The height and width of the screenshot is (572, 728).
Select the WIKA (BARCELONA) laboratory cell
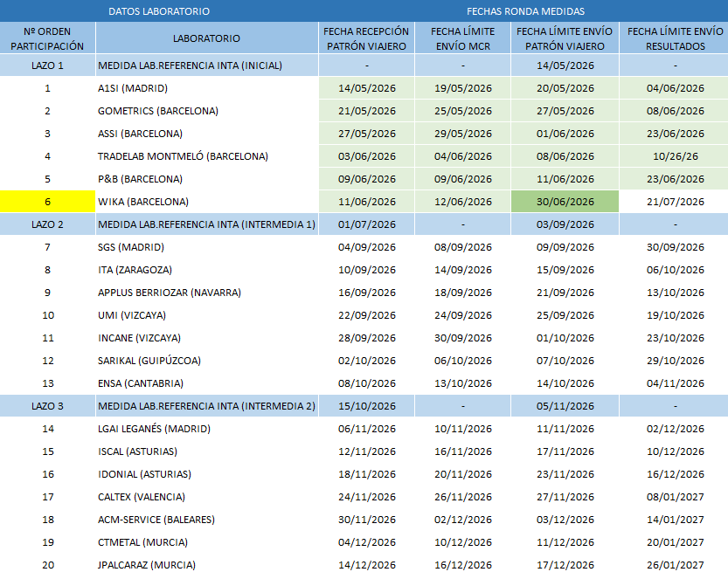(x=206, y=202)
